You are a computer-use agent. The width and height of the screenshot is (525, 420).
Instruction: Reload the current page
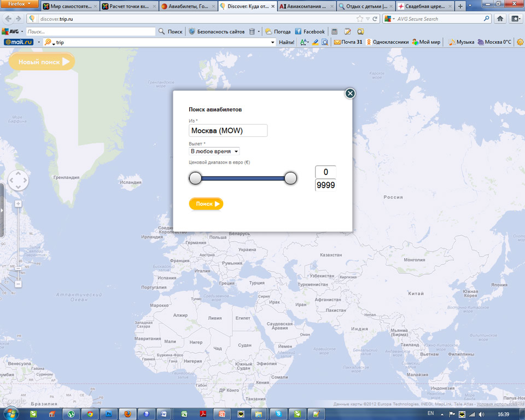point(375,19)
